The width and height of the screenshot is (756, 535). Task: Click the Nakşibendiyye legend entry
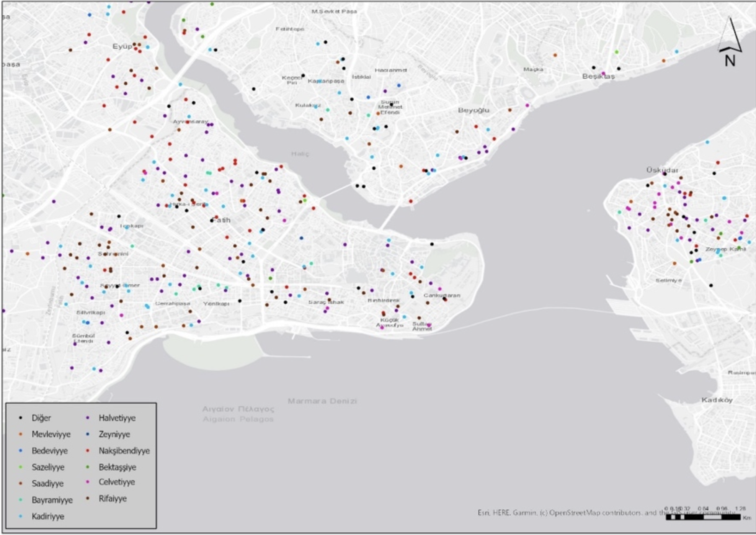tap(124, 451)
